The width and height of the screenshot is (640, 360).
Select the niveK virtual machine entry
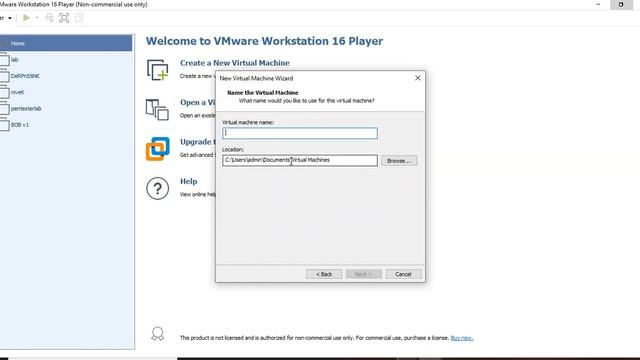point(18,92)
